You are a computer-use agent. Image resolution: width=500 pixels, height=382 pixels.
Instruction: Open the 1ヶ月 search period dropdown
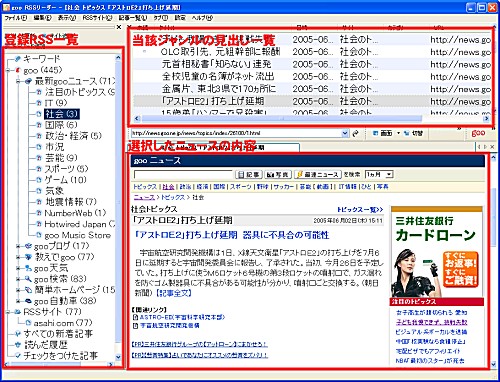coord(389,174)
